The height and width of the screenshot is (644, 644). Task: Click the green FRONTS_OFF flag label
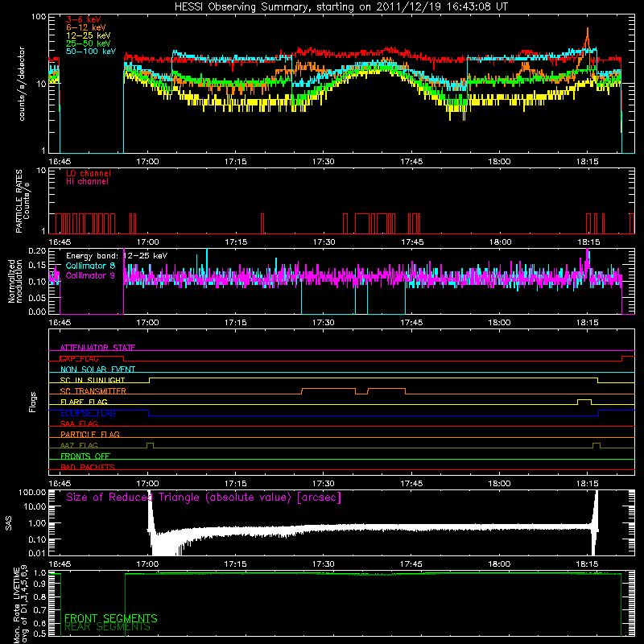coord(85,456)
